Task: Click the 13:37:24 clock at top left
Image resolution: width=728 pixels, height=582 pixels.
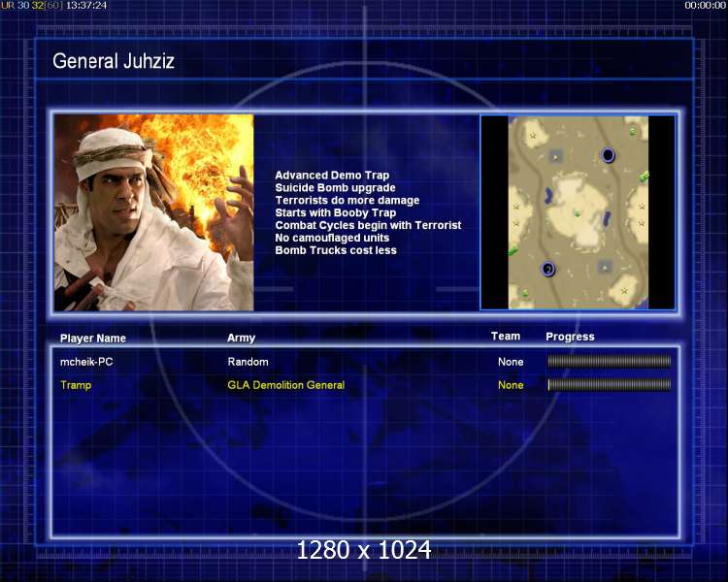Action: click(x=86, y=6)
